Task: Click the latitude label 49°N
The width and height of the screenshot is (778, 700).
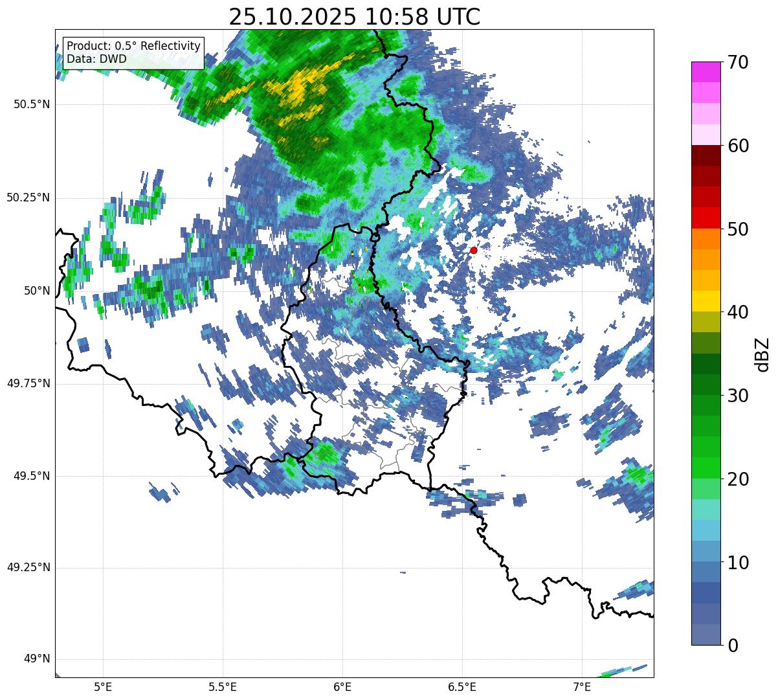Action: (37, 659)
